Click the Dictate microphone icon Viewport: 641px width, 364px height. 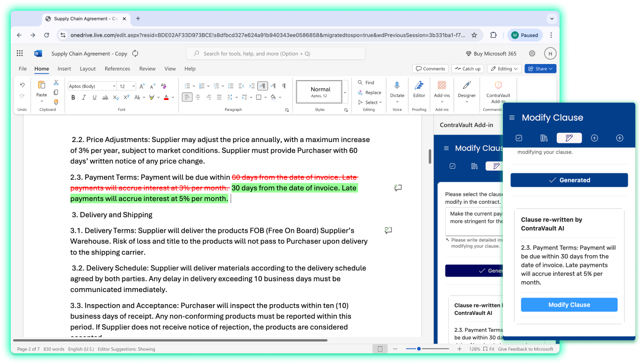click(x=397, y=85)
